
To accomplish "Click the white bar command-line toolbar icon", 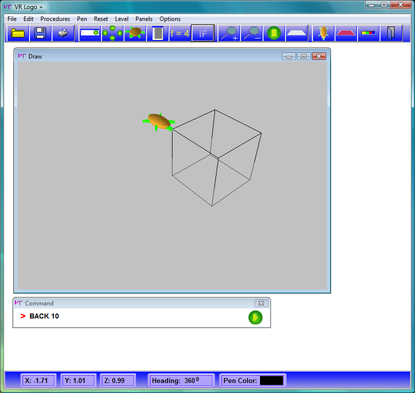I will click(x=90, y=33).
